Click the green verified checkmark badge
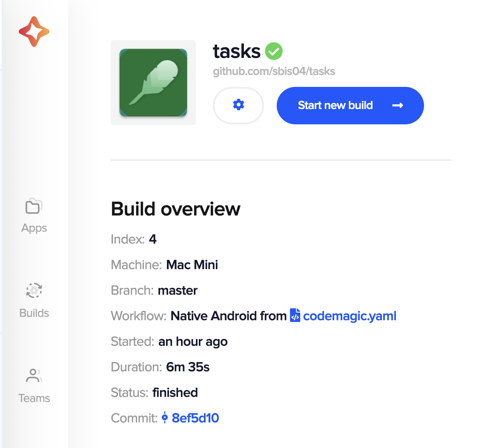 coord(274,51)
